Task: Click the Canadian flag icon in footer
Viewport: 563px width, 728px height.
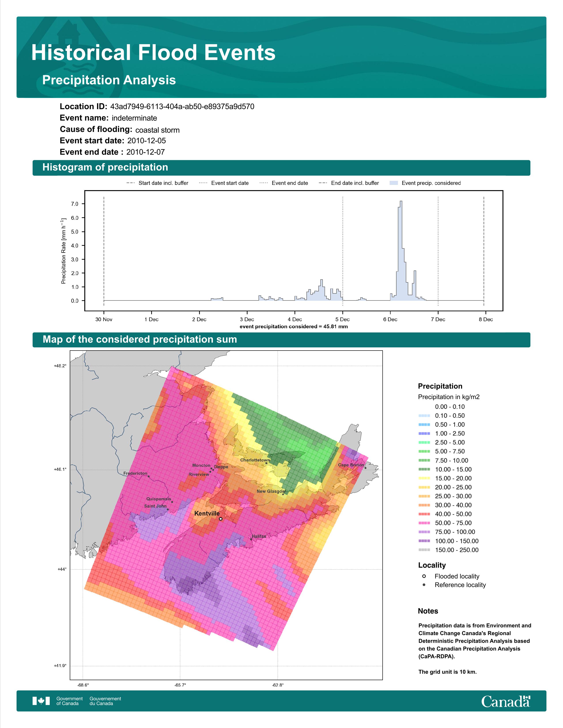Action: click(41, 701)
